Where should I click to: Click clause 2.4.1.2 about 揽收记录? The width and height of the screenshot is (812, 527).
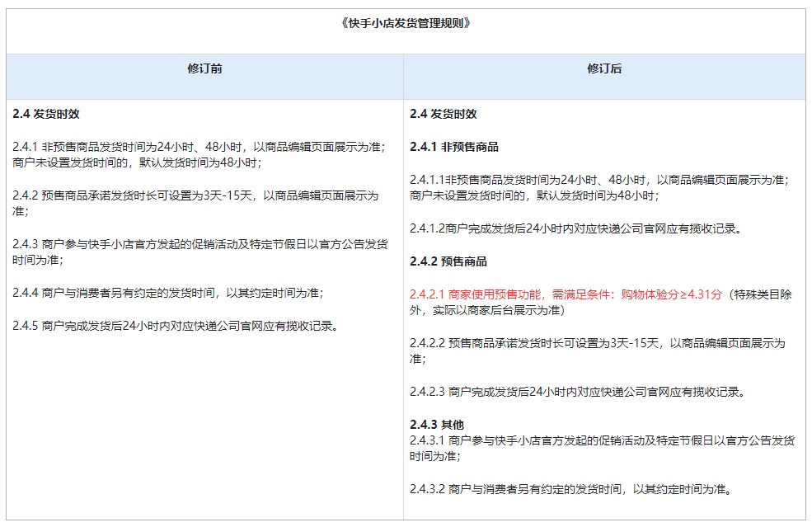pos(576,228)
